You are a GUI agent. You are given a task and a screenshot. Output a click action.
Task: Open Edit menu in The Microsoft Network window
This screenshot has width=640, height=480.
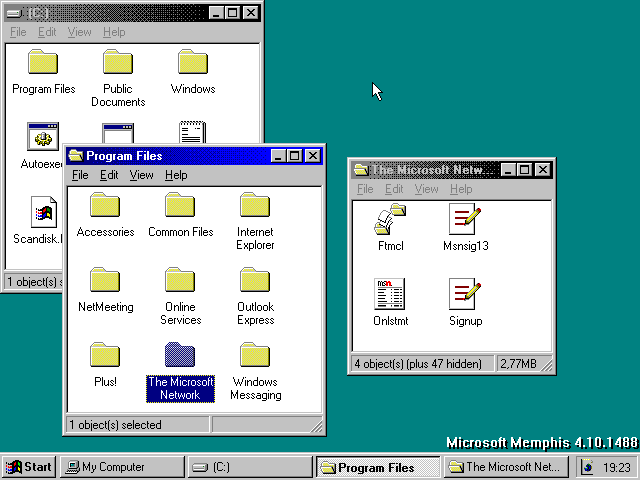coord(394,189)
